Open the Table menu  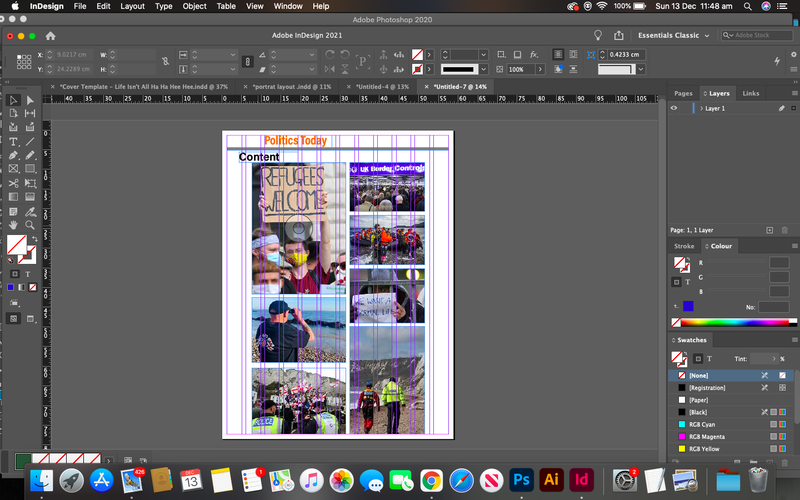click(x=226, y=6)
